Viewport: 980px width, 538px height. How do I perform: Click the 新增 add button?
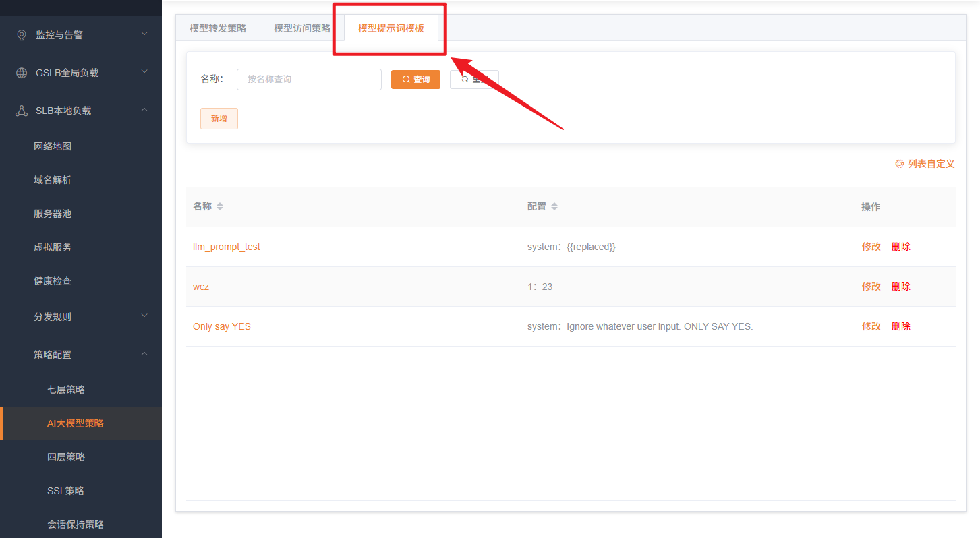[219, 119]
